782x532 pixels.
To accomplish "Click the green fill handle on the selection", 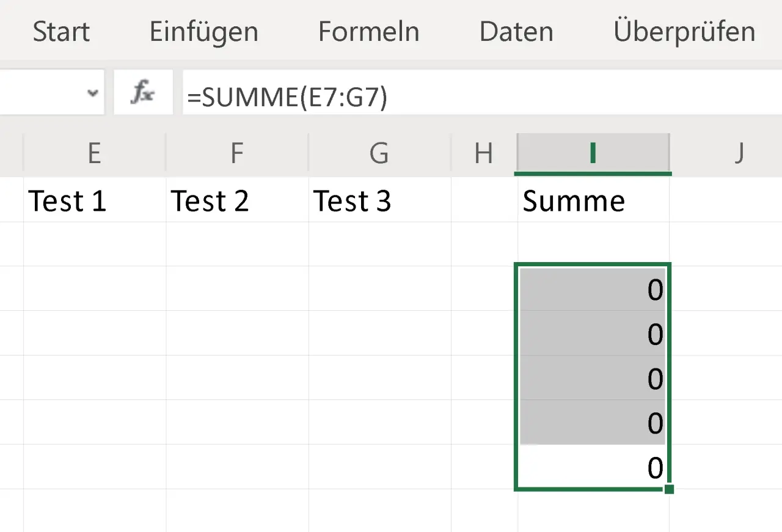I will [x=670, y=489].
